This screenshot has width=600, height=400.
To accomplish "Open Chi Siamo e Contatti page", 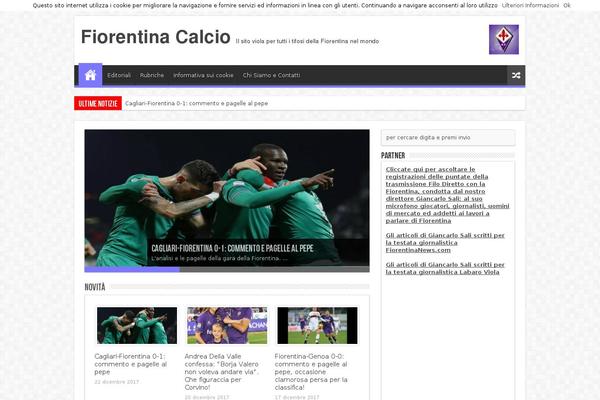I will tap(271, 75).
